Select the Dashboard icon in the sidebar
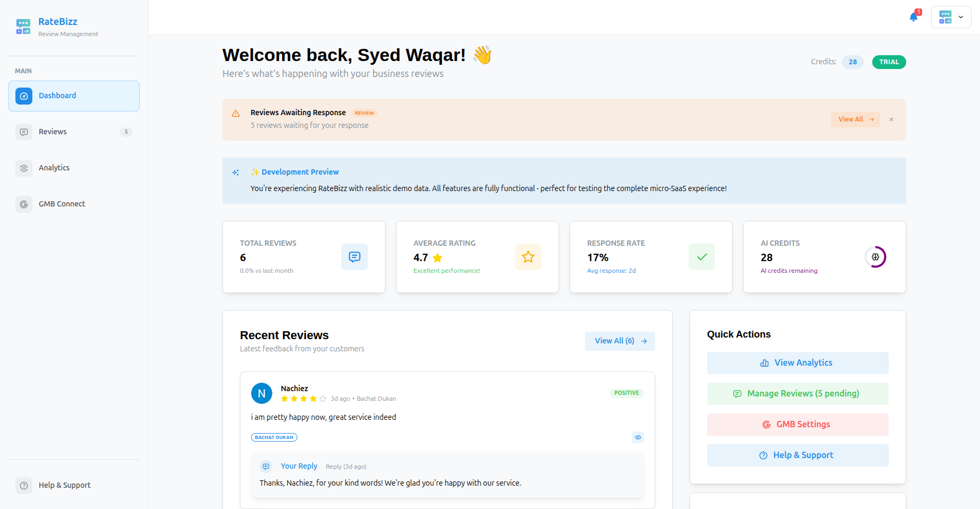 (x=24, y=96)
